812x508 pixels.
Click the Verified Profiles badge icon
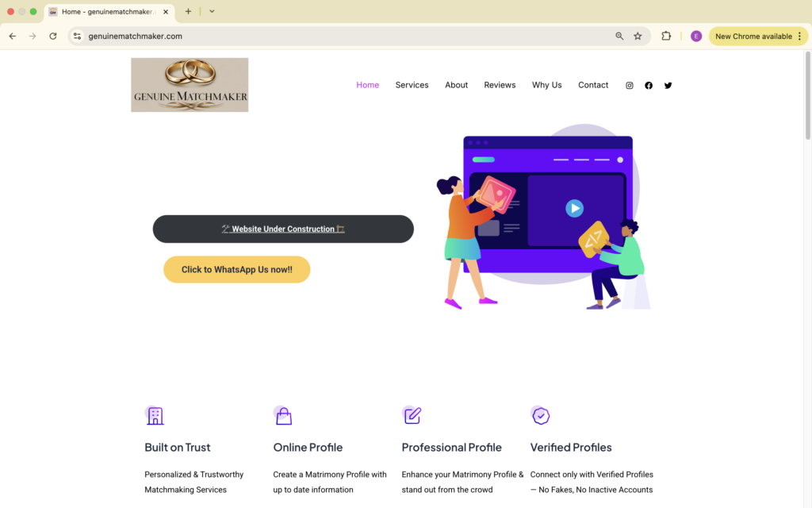coord(540,415)
